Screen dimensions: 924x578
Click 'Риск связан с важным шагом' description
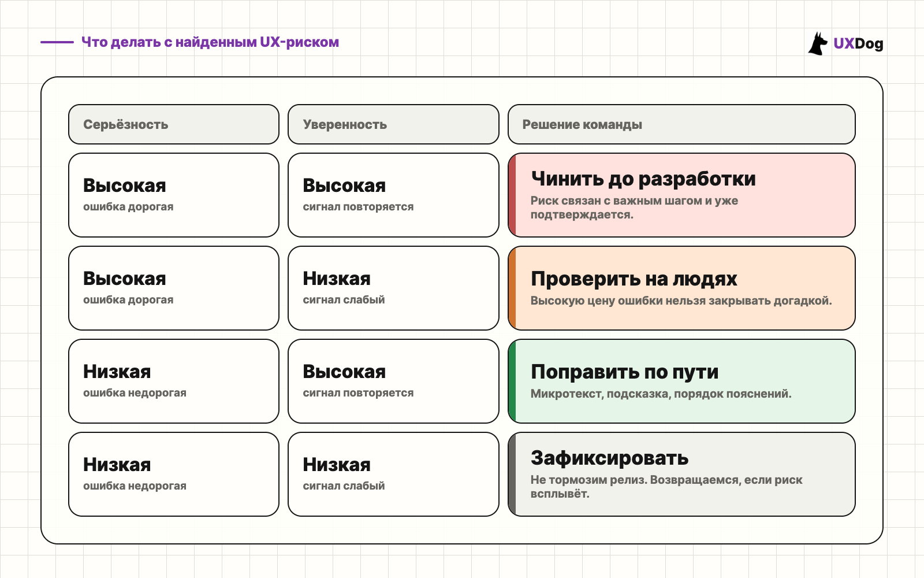634,208
